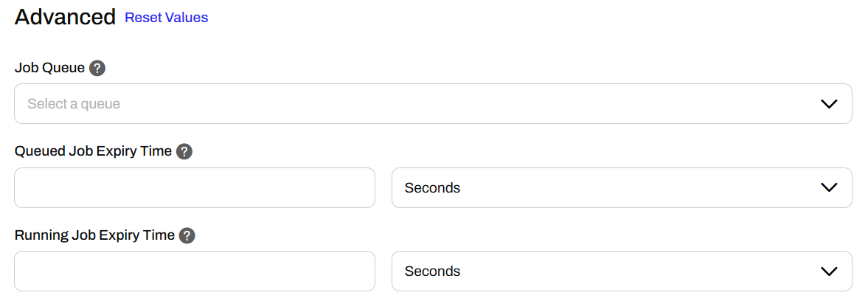Focus the Running Job Expiry Time input field
The image size is (868, 301).
click(195, 271)
